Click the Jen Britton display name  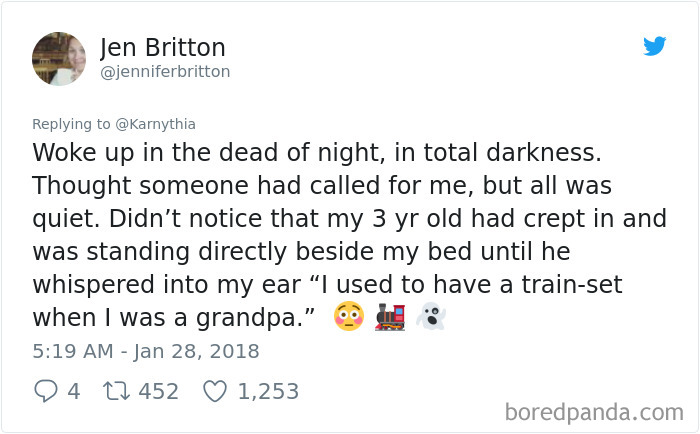pos(163,48)
